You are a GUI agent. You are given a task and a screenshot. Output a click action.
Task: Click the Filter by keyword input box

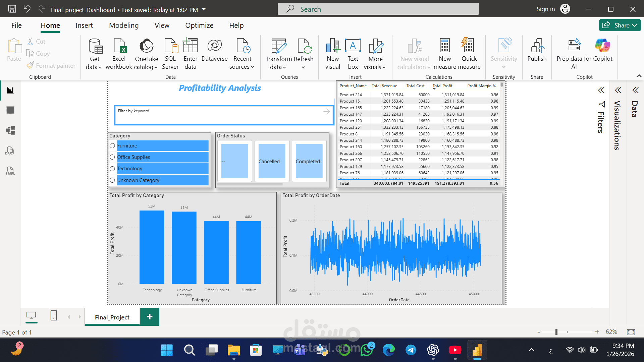click(x=224, y=115)
